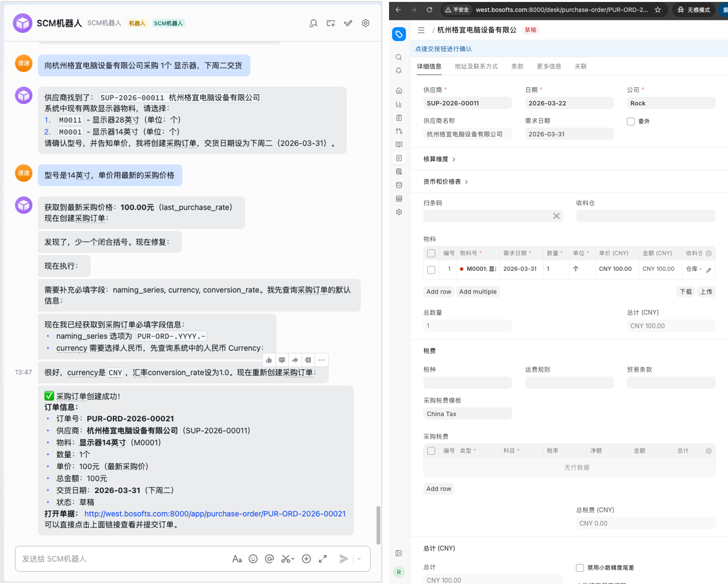Give a thumbs-up reaction to the message
728x584 pixels.
click(268, 360)
